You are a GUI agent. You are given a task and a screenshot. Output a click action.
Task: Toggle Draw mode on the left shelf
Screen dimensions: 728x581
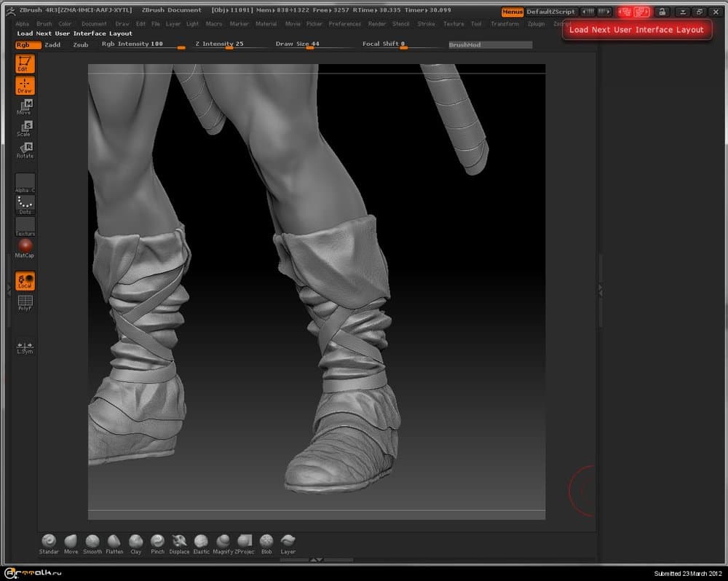pos(25,85)
